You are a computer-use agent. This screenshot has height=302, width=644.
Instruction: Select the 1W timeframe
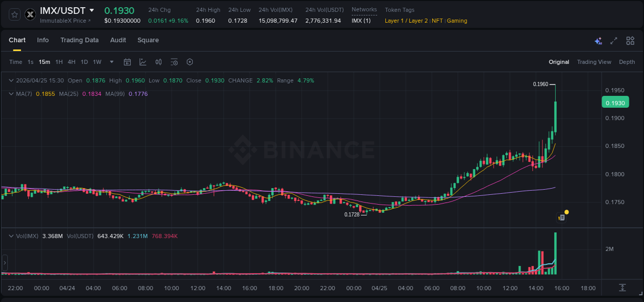point(97,61)
